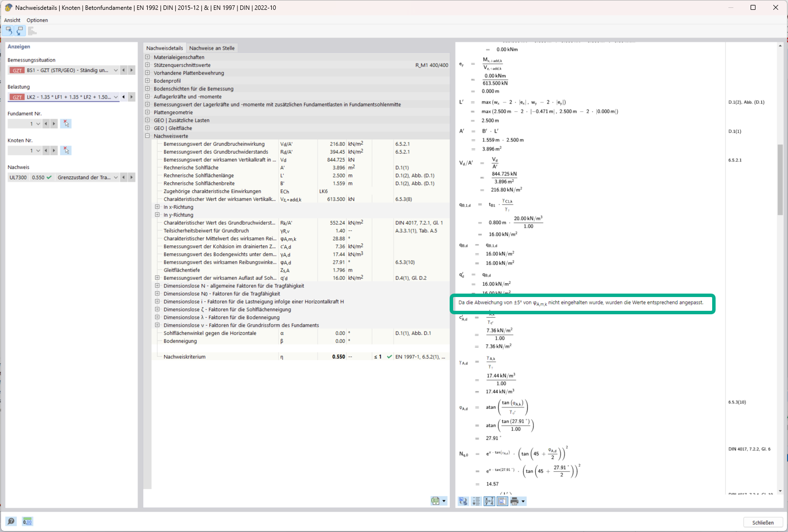Open the Excel export options arrow
This screenshot has height=532, width=788.
pos(444,501)
